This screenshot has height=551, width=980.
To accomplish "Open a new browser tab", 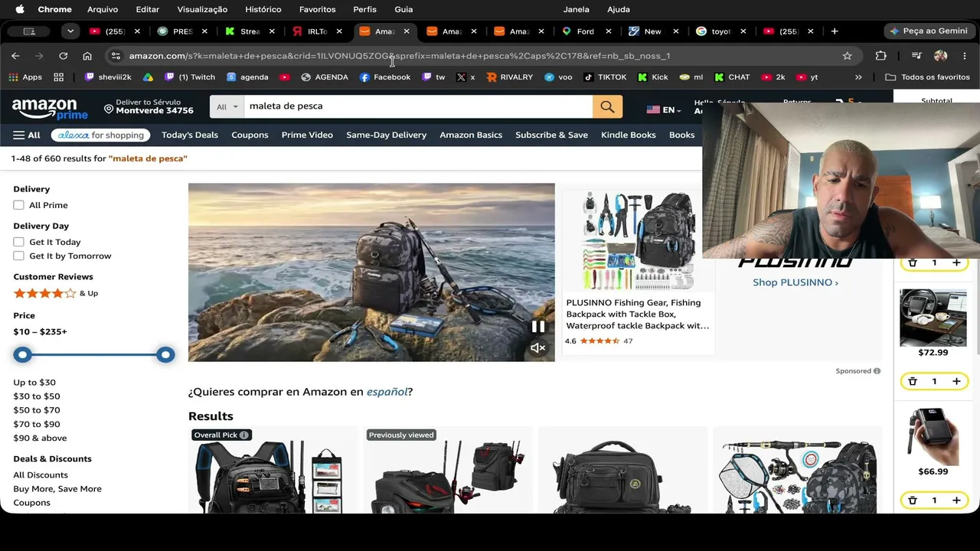I will point(835,31).
